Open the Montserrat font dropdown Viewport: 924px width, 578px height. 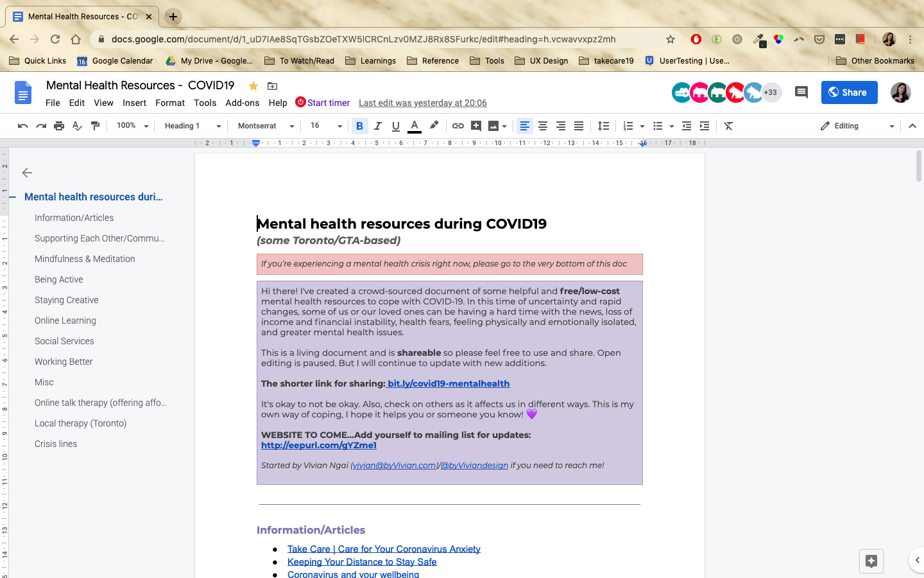266,126
